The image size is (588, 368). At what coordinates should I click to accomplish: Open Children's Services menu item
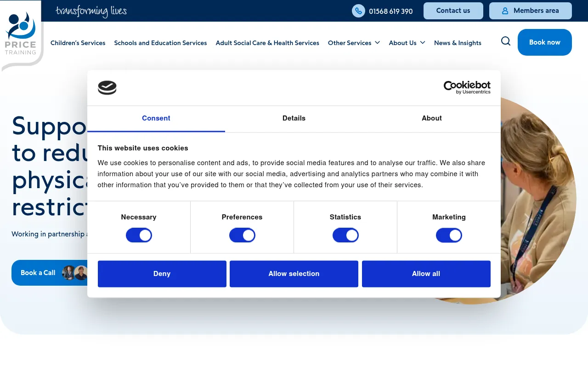coord(78,43)
